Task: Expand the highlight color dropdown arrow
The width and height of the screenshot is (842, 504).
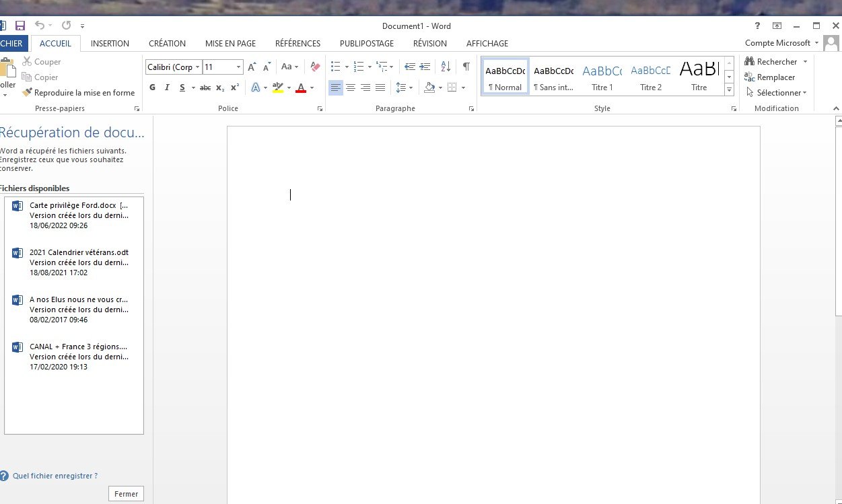Action: pyautogui.click(x=289, y=87)
